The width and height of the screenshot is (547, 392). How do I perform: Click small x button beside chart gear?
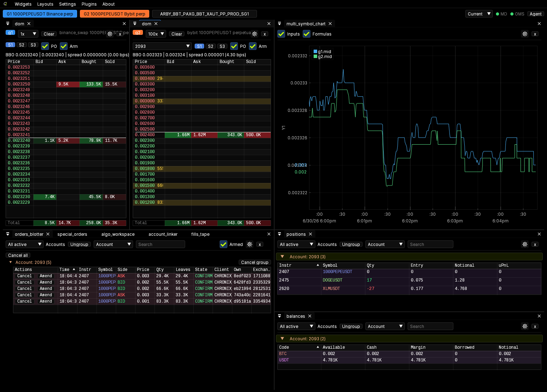click(535, 34)
